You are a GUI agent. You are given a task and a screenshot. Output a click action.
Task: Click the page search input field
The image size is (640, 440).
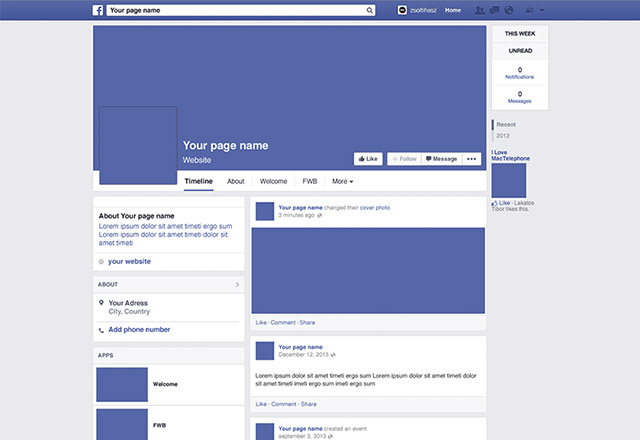pos(235,10)
